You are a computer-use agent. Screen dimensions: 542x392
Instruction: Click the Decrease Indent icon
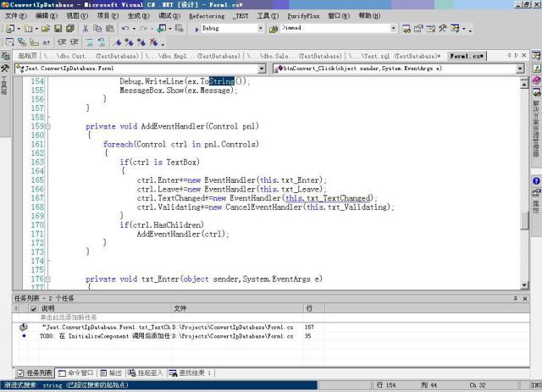(x=62, y=42)
